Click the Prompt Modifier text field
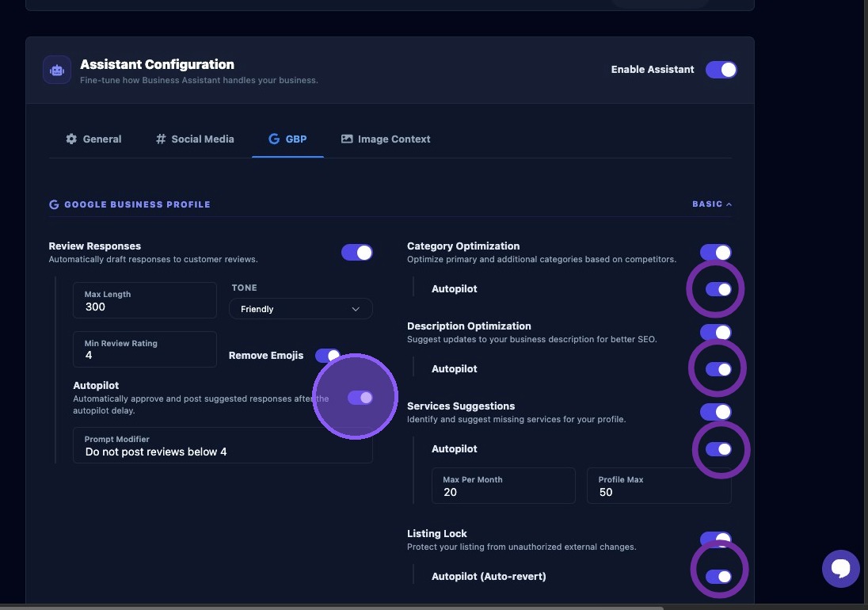Screen dimensions: 868x610 223,445
